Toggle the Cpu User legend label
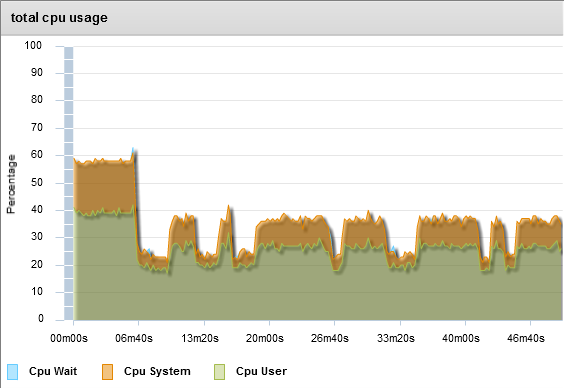This screenshot has width=564, height=388. click(x=261, y=371)
